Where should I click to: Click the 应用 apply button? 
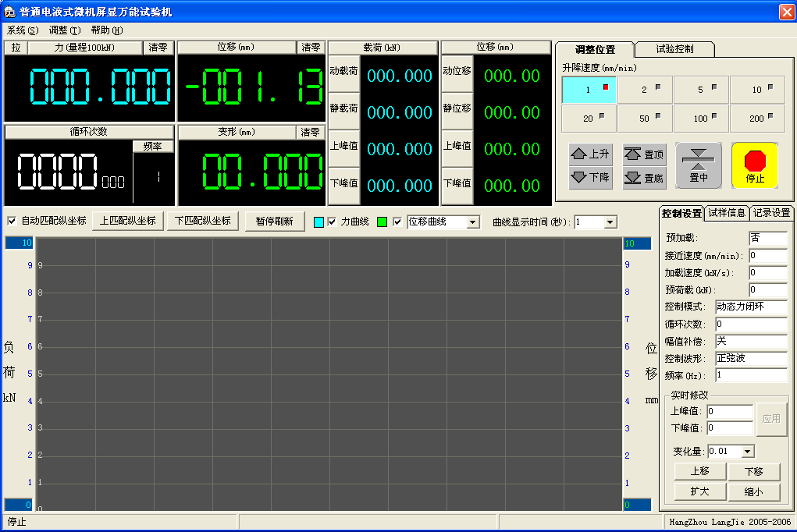(x=771, y=419)
